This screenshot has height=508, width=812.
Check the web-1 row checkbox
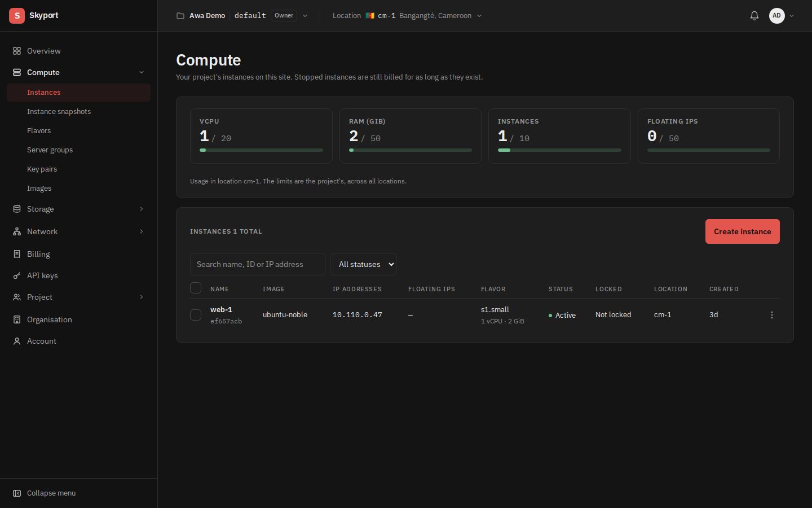[196, 315]
